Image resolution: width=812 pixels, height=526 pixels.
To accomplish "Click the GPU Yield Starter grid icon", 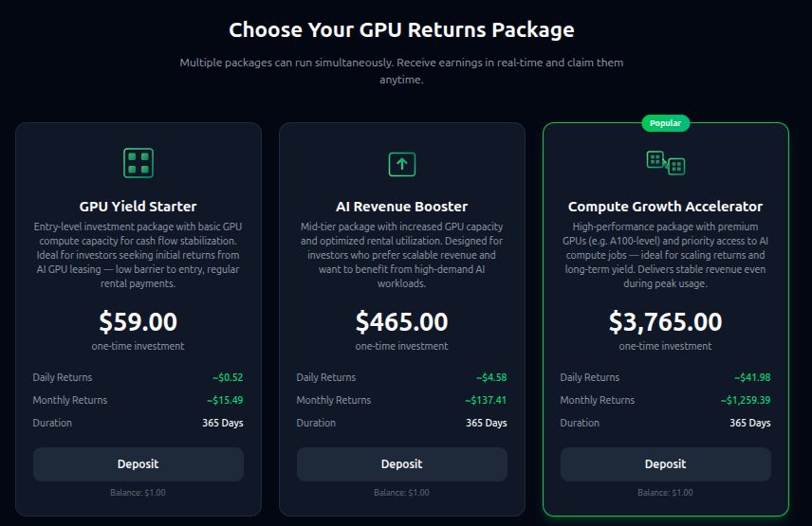I will click(138, 163).
